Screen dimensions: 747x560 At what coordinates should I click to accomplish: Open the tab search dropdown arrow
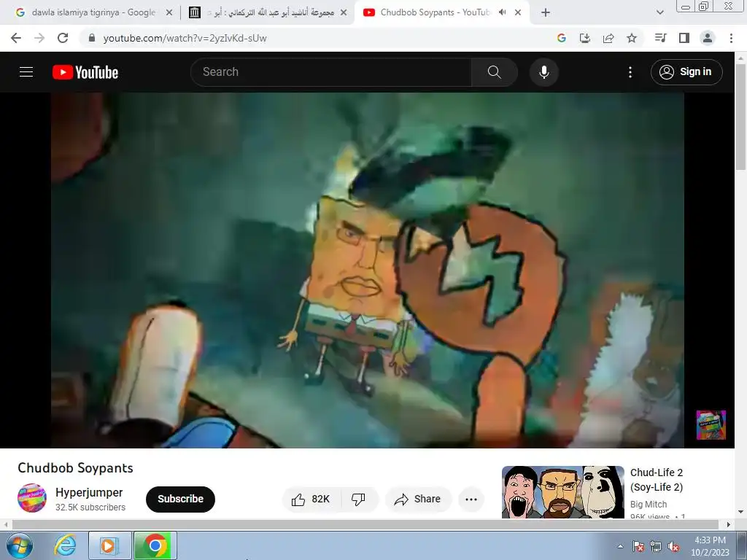659,12
